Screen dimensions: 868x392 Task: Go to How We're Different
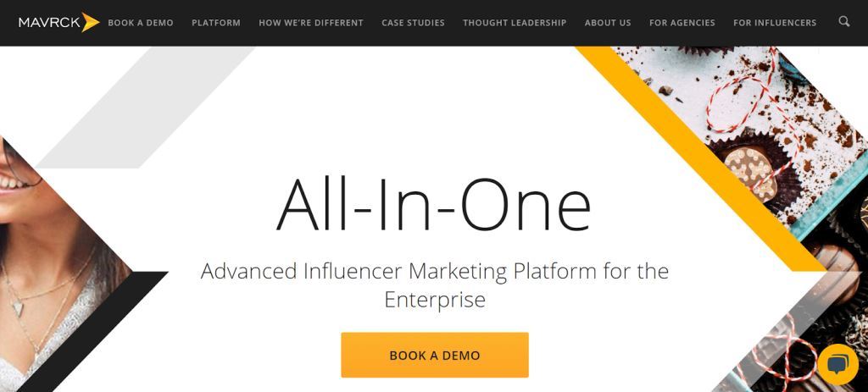point(311,23)
